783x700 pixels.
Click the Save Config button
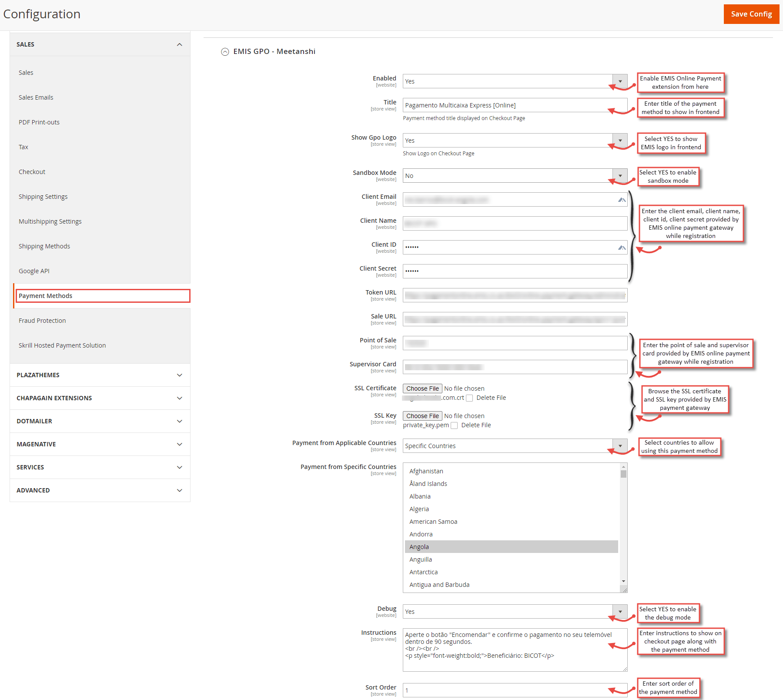tap(751, 14)
